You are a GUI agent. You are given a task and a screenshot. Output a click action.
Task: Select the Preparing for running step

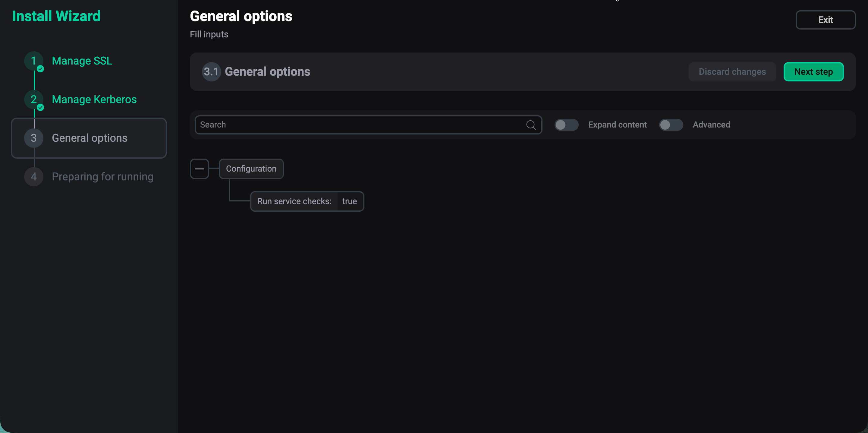click(102, 176)
